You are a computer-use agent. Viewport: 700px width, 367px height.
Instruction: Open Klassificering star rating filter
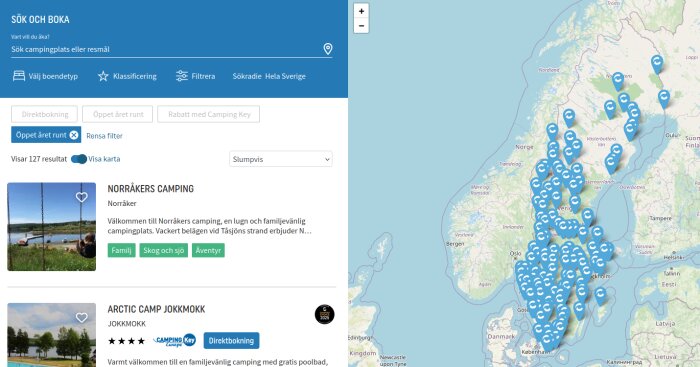coord(127,76)
